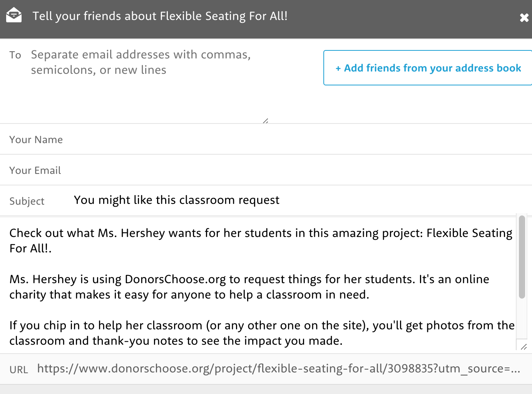Select the donorschoose.org project URL field
This screenshot has height=394, width=532.
coord(279,369)
